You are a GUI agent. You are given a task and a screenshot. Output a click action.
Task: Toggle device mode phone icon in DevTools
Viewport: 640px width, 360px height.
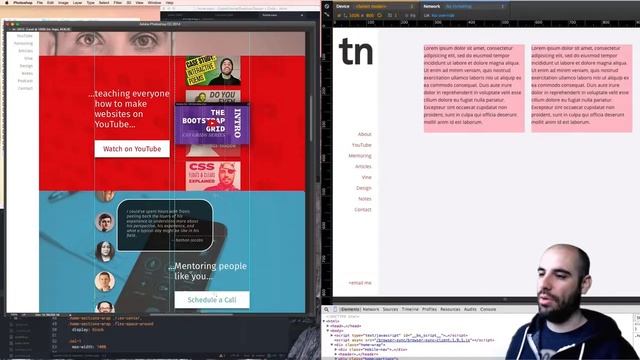click(335, 309)
